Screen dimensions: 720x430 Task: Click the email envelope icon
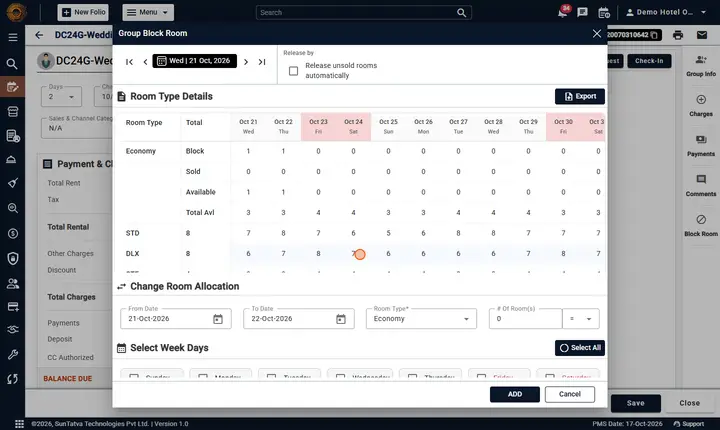coord(702,35)
